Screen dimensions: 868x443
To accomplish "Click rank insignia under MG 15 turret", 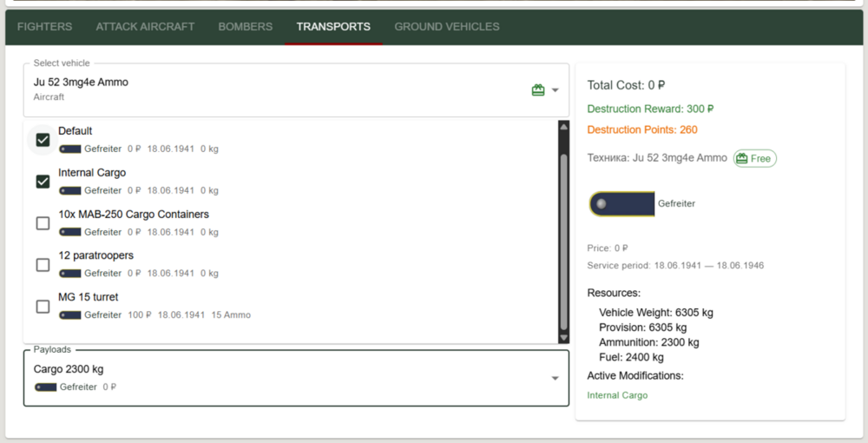I will point(70,315).
